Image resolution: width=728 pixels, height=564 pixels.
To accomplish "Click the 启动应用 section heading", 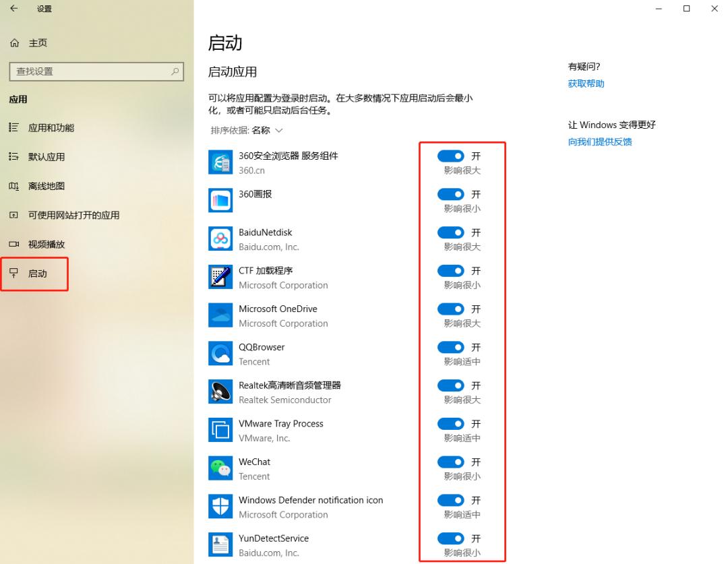I will [233, 72].
